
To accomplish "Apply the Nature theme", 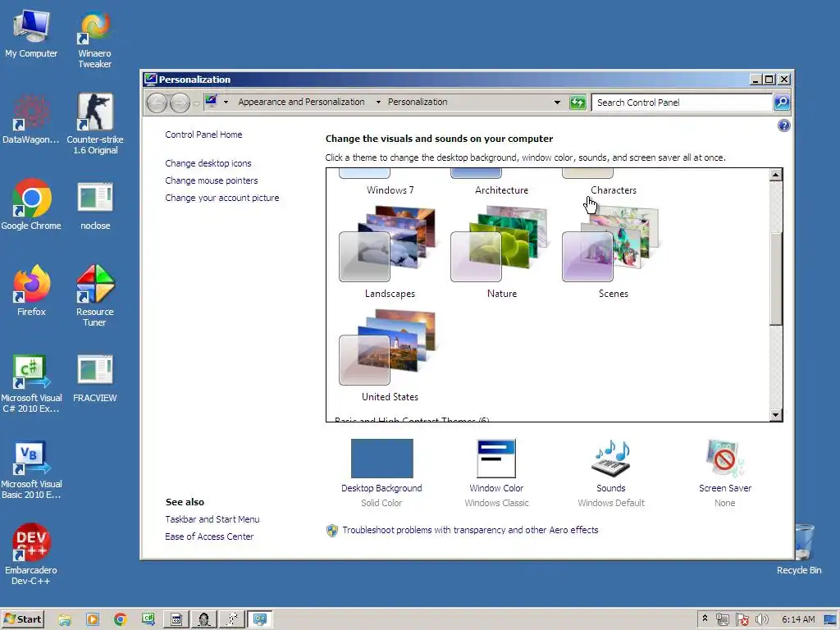I will coord(501,253).
